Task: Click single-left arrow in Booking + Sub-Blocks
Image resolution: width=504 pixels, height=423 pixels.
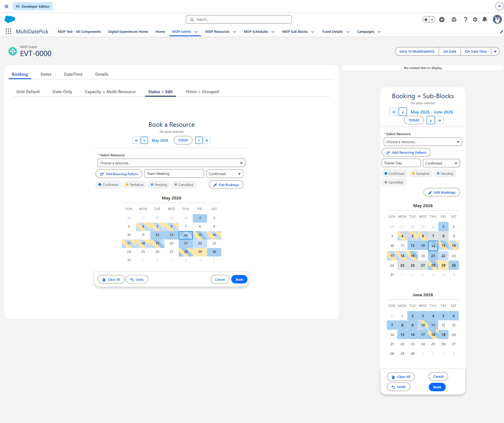Action: [403, 112]
